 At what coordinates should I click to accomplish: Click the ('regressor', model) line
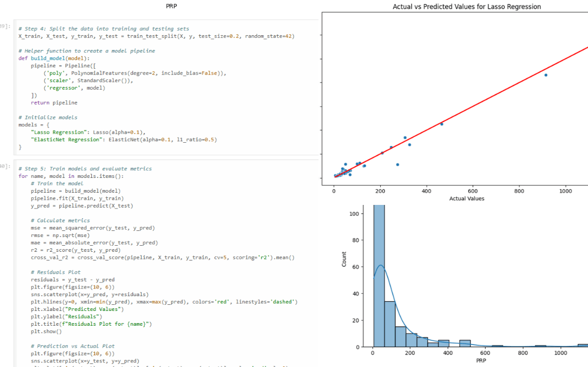74,88
